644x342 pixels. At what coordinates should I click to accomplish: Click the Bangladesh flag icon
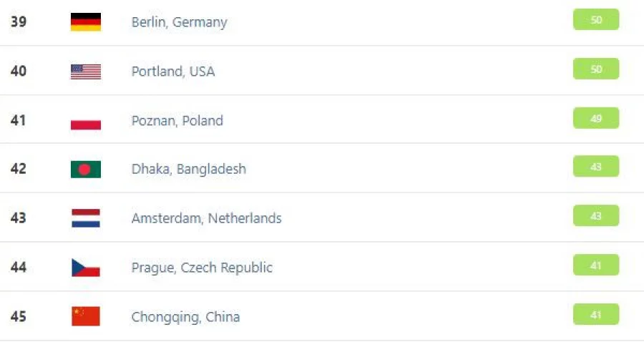(86, 169)
